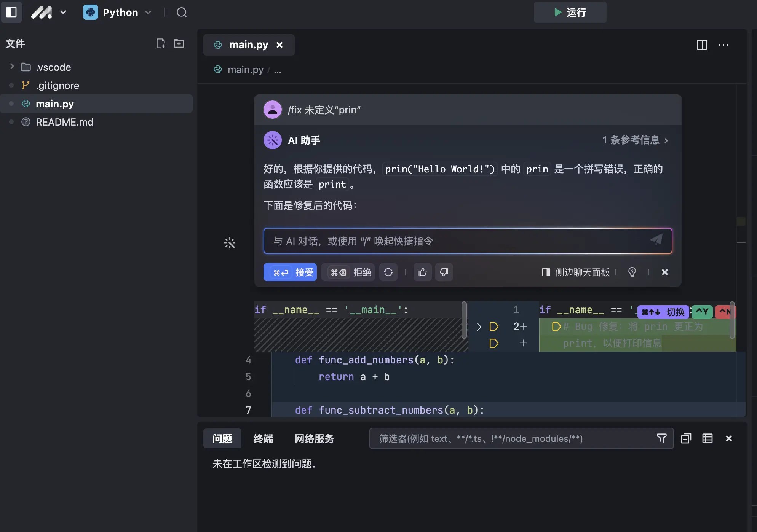Give thumbs down to AI answer

tap(444, 272)
